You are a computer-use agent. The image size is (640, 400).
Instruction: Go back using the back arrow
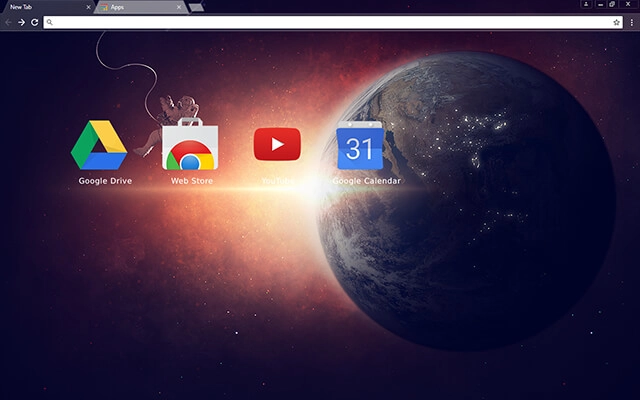tap(8, 22)
